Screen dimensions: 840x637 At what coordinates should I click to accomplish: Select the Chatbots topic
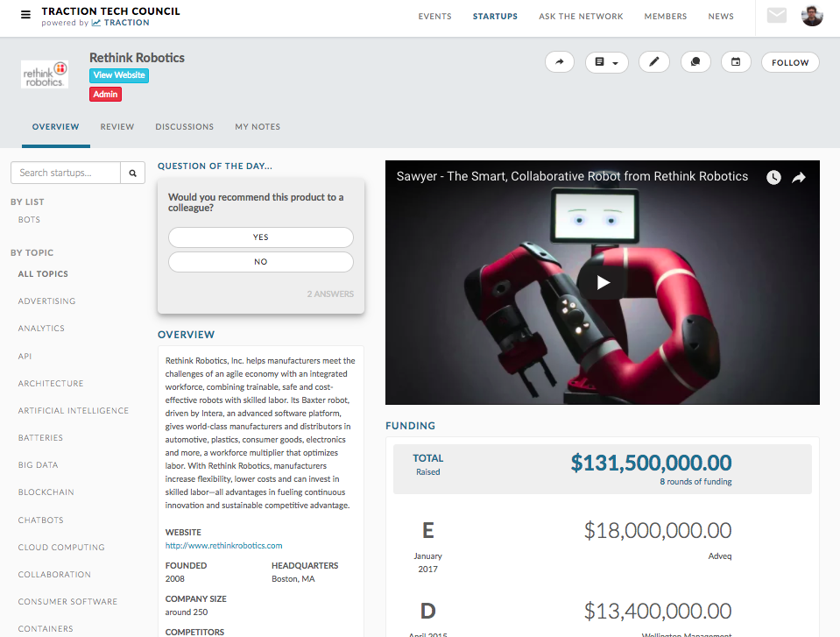(40, 520)
